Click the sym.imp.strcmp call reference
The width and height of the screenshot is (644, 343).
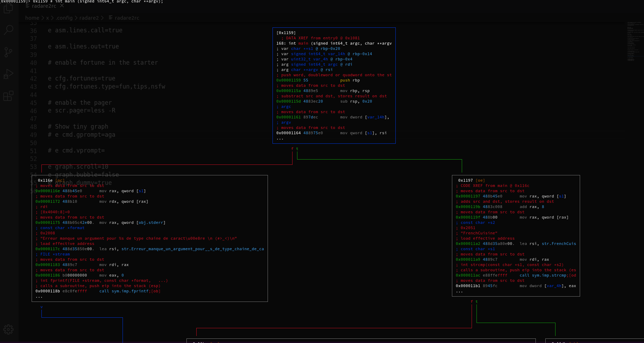point(549,275)
